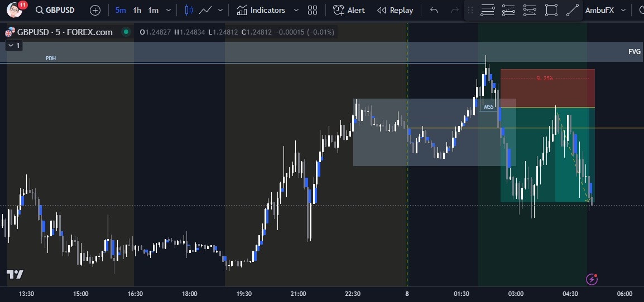Click the 21:00 time axis label
Viewport: 644px width, 302px height.
(298, 294)
